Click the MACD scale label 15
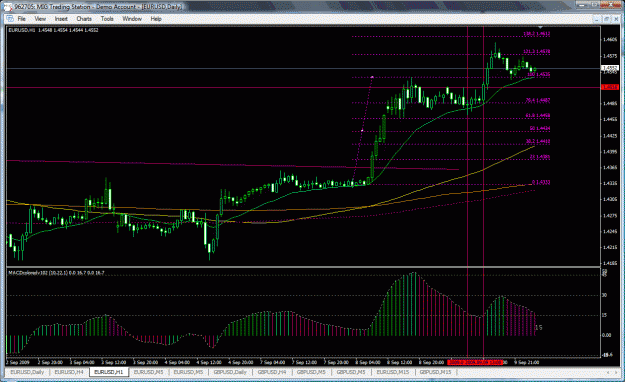 point(605,315)
